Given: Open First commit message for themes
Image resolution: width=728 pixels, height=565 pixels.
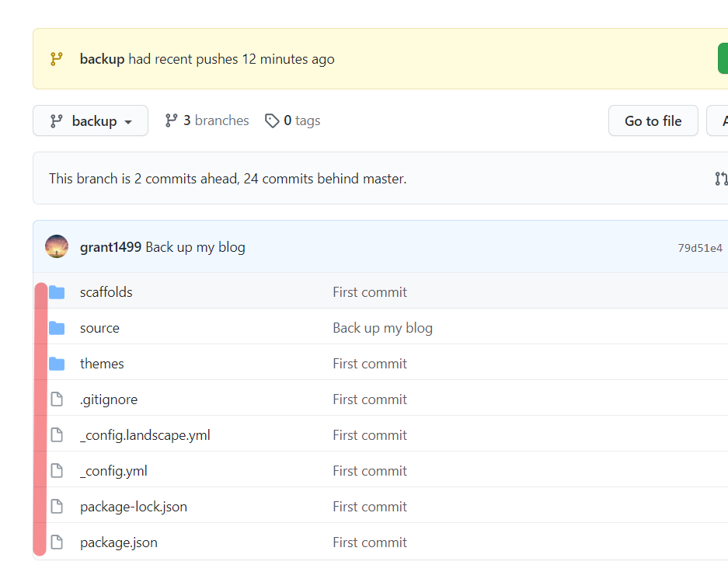Looking at the screenshot, I should tap(370, 364).
